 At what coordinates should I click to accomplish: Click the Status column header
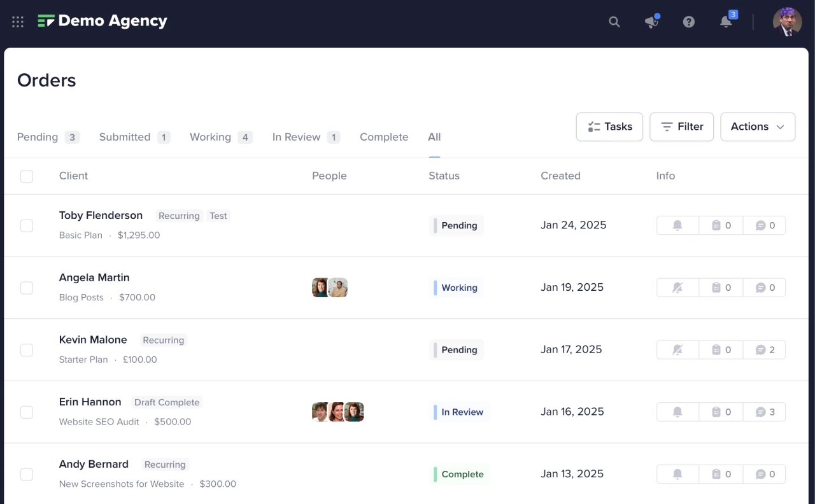pos(444,176)
